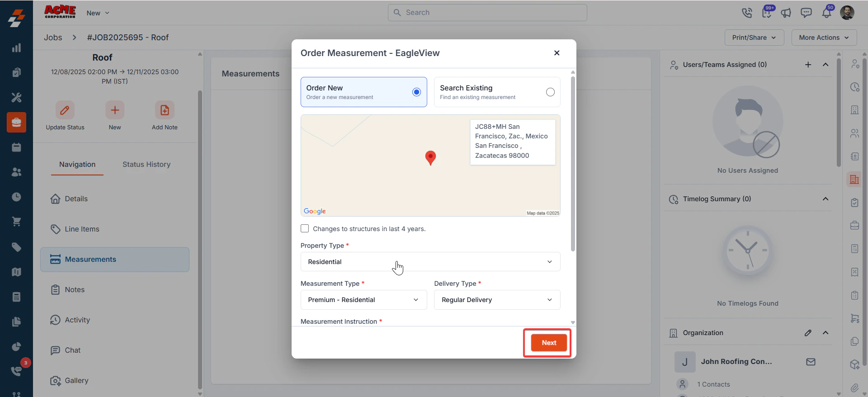Image resolution: width=868 pixels, height=397 pixels.
Task: Click the clock sidebar icon
Action: tap(16, 197)
